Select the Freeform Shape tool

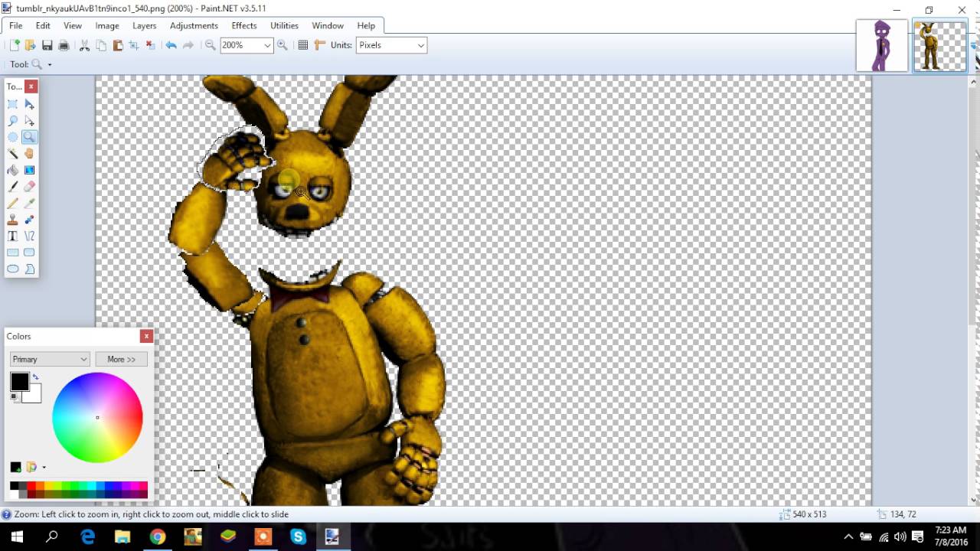pos(29,269)
